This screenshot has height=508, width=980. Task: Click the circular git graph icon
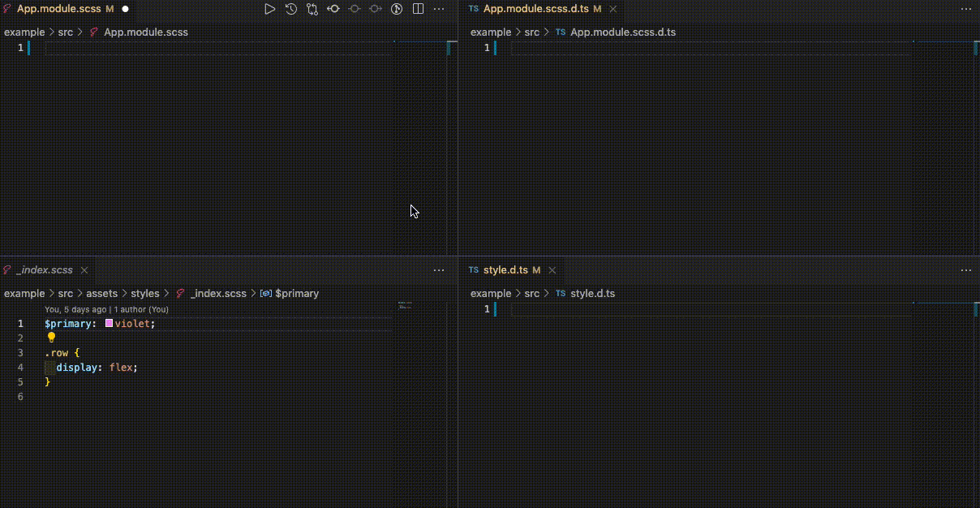click(397, 9)
